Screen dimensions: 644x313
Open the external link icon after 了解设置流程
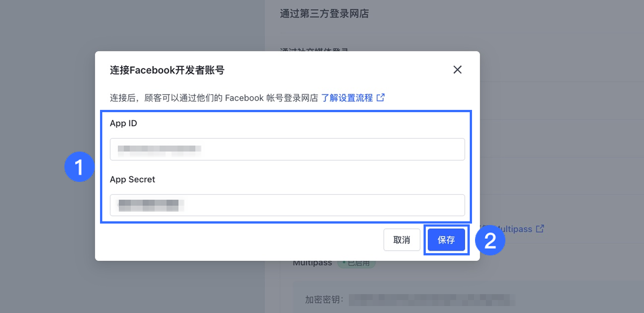[380, 98]
